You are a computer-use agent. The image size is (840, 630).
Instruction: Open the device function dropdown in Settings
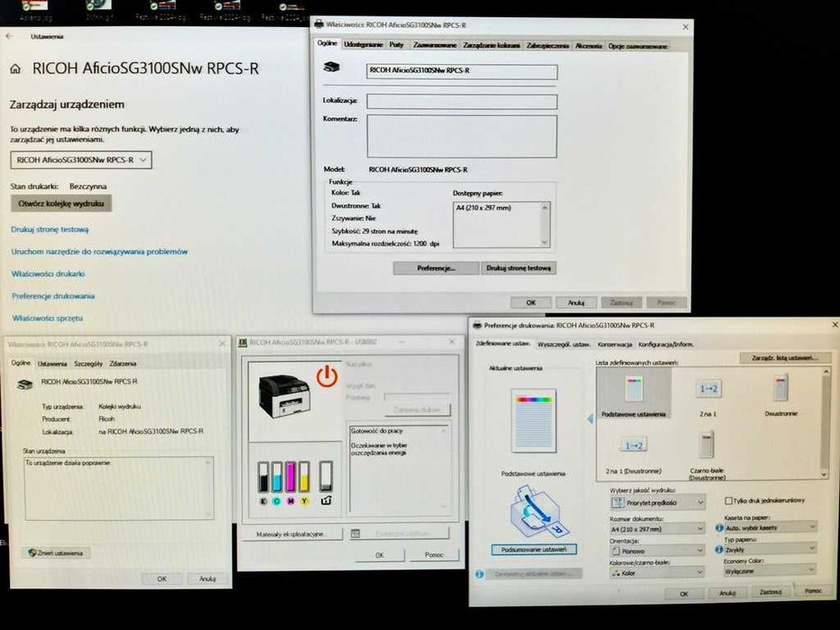tap(81, 159)
